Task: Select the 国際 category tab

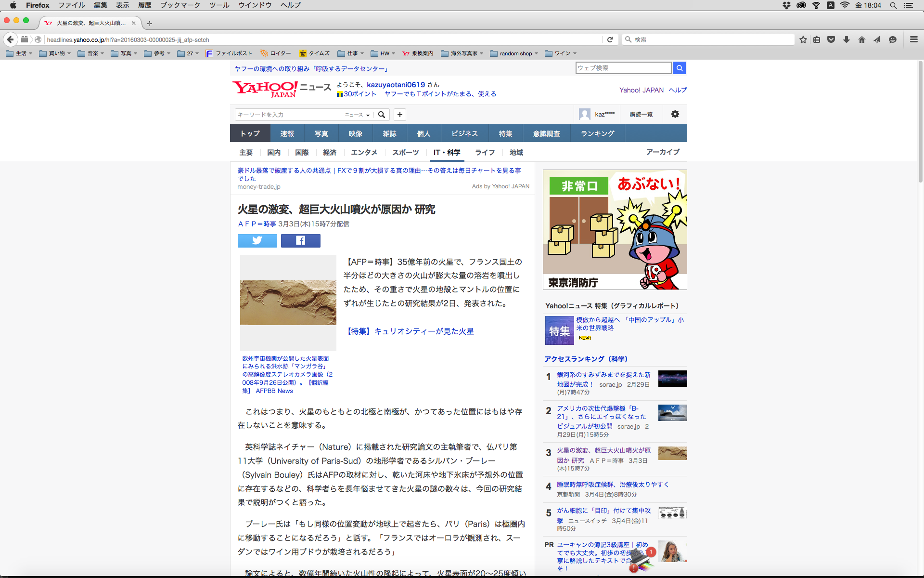Action: (x=302, y=152)
